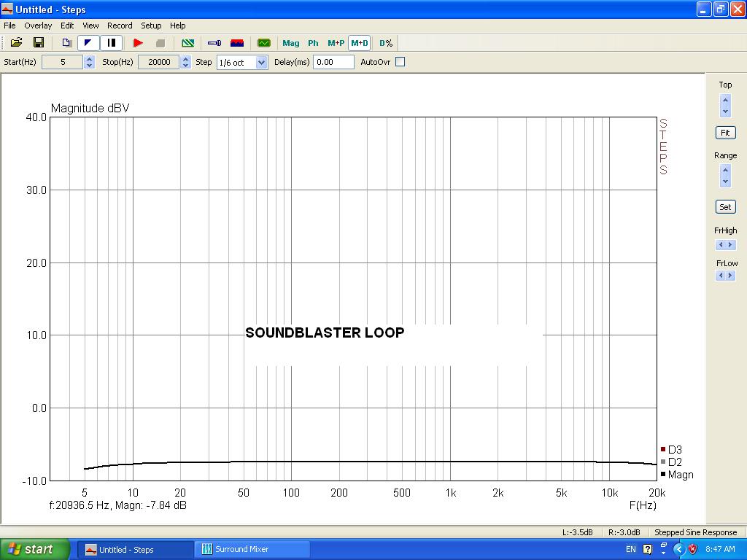Toggle the blue triangle toolbar button

(88, 43)
